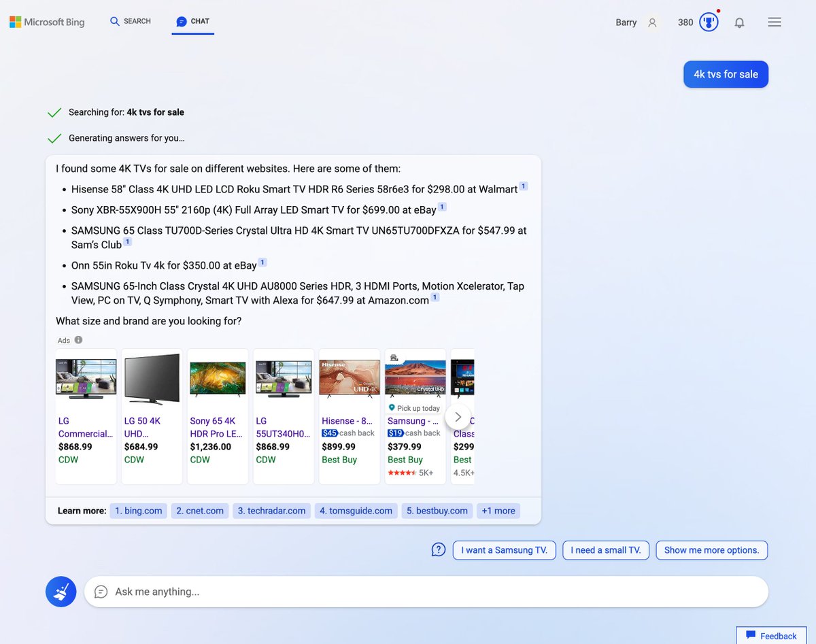Click the question mark suggestion bubble icon
The image size is (816, 644).
[438, 549]
